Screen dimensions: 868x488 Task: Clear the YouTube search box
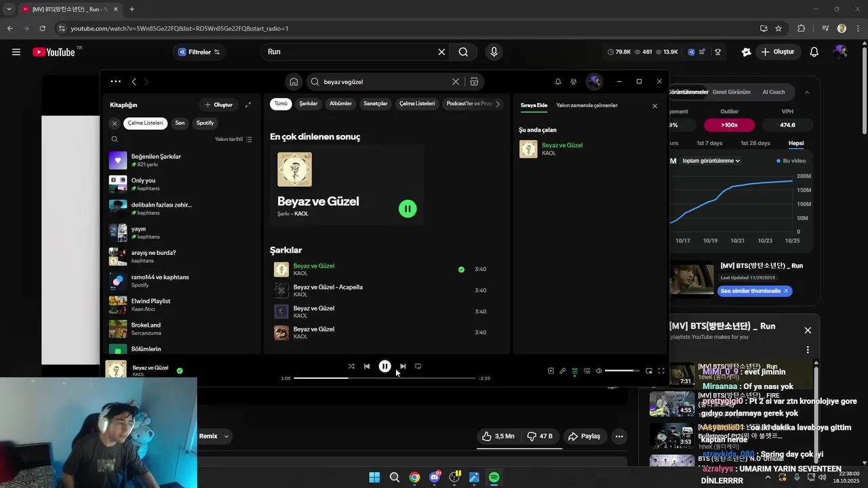pyautogui.click(x=441, y=52)
